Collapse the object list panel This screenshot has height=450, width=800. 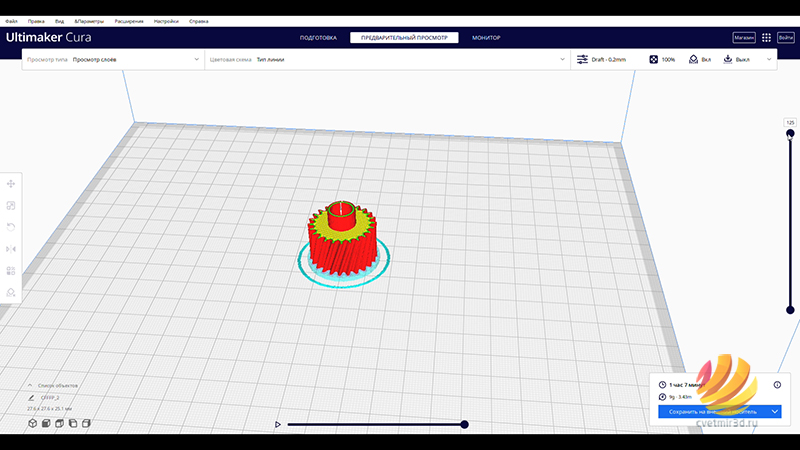[30, 386]
